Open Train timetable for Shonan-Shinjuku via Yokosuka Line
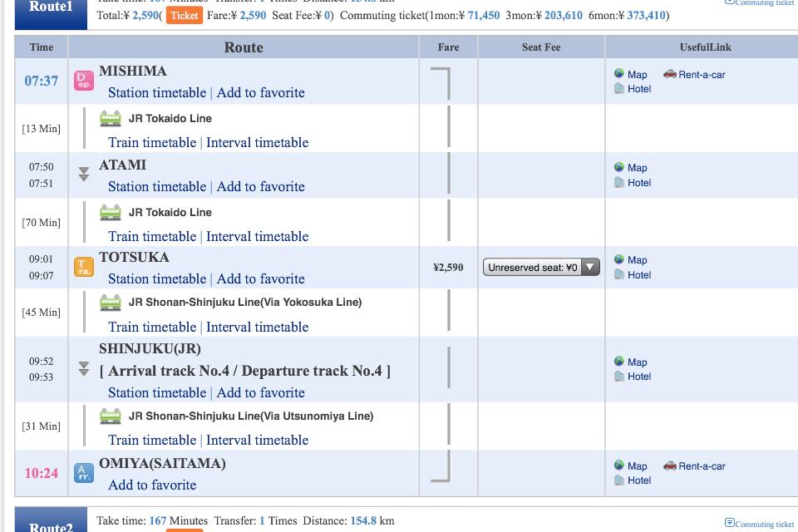The width and height of the screenshot is (798, 532). click(x=151, y=327)
